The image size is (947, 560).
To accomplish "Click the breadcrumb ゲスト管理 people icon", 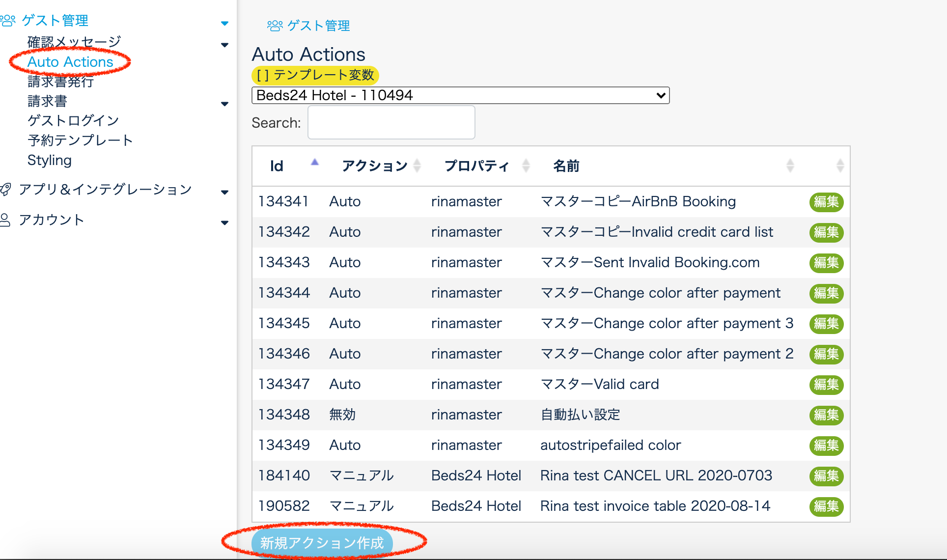I will click(275, 26).
